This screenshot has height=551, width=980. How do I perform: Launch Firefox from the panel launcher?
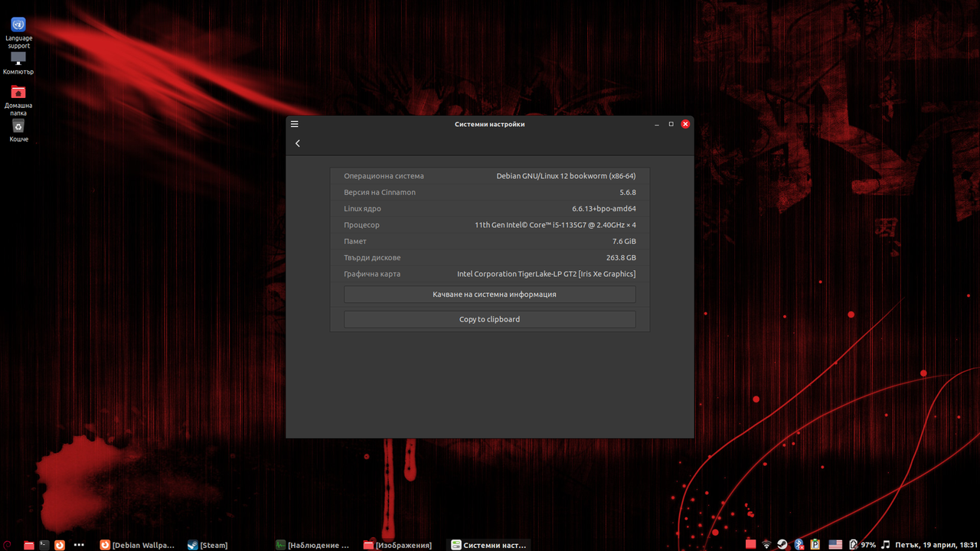point(60,545)
